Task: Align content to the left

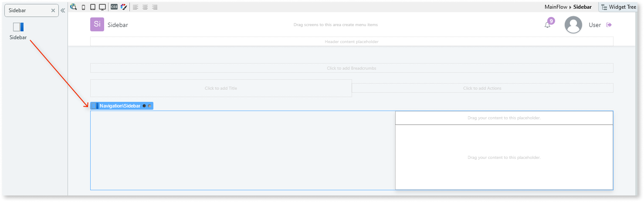Action: click(x=136, y=7)
